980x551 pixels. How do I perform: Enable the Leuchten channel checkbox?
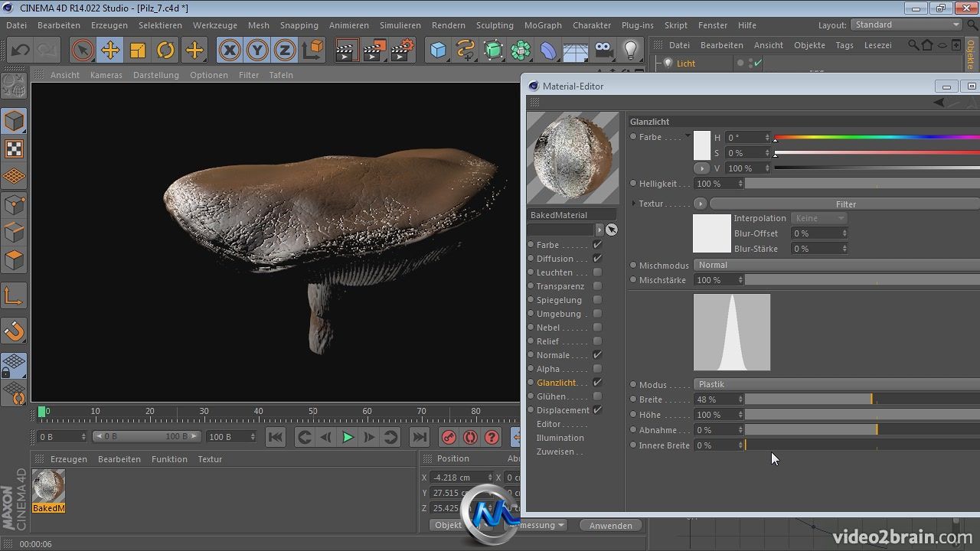[x=597, y=272]
